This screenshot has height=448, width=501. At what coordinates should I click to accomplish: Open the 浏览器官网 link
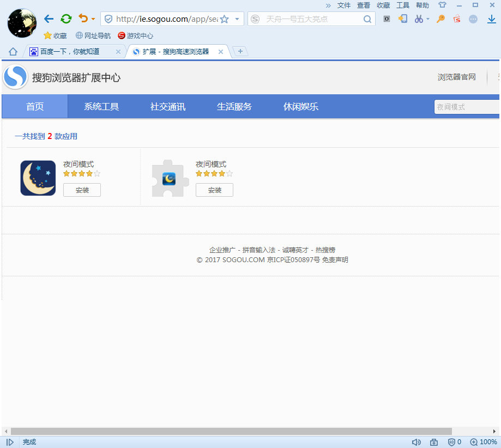click(x=457, y=77)
